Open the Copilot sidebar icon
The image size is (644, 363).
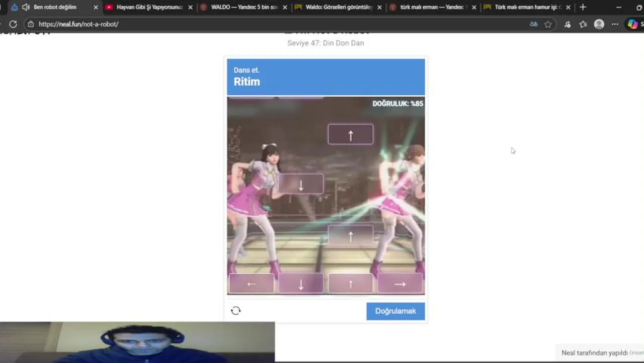(x=632, y=24)
